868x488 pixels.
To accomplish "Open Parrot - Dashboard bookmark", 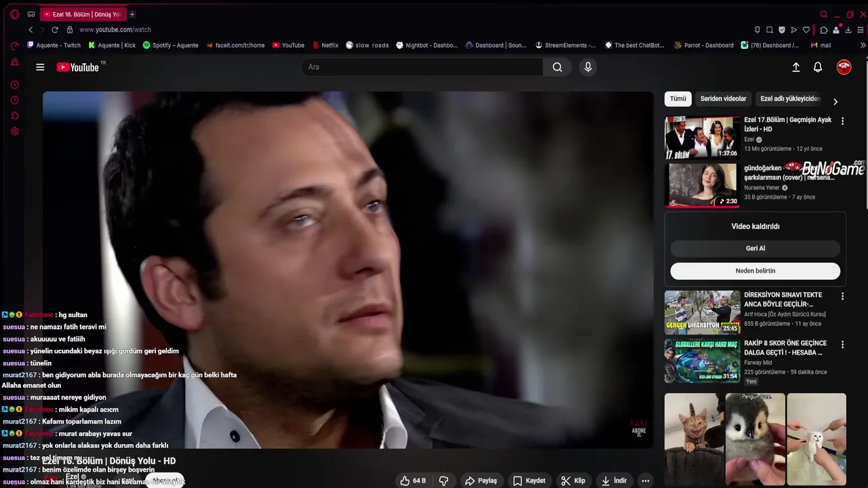I will pos(704,45).
